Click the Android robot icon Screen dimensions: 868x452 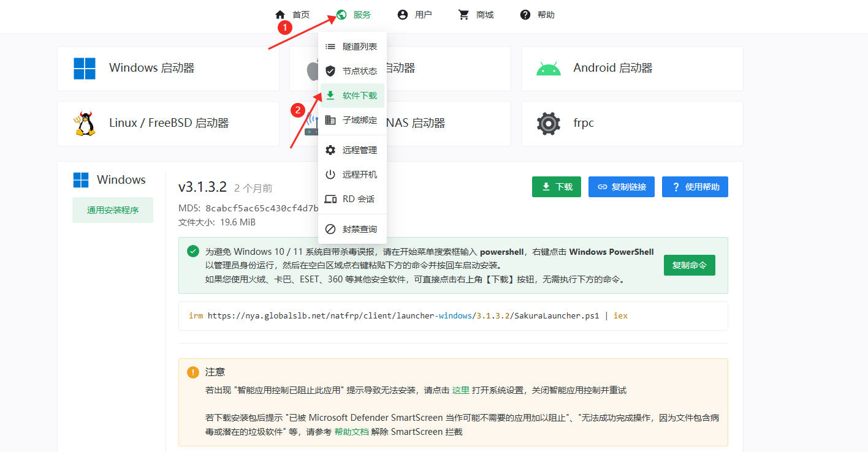548,69
